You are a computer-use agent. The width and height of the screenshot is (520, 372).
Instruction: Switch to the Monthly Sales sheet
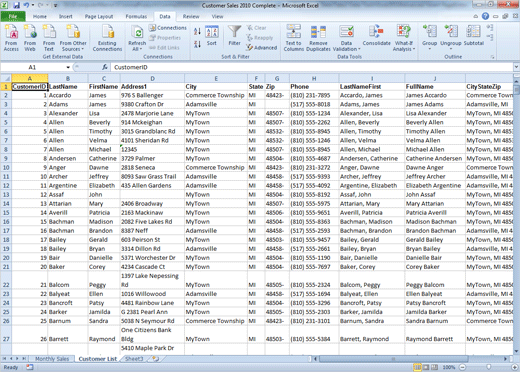pos(52,359)
